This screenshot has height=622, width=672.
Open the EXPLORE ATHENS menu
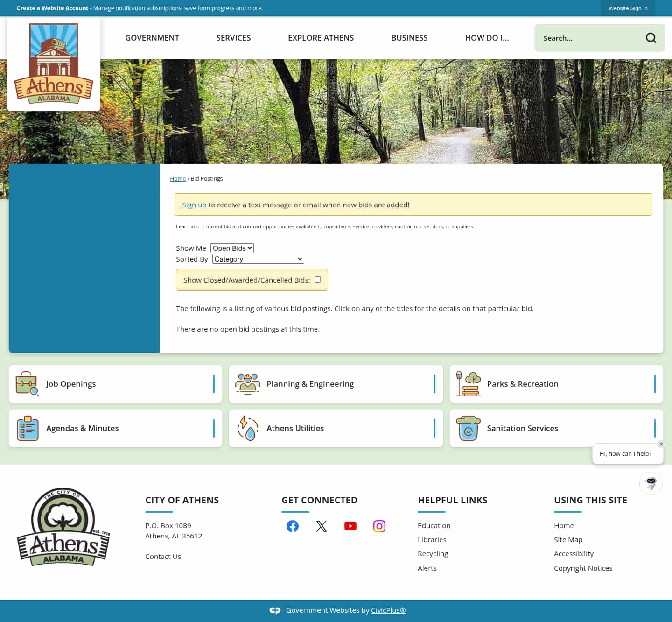(x=321, y=38)
